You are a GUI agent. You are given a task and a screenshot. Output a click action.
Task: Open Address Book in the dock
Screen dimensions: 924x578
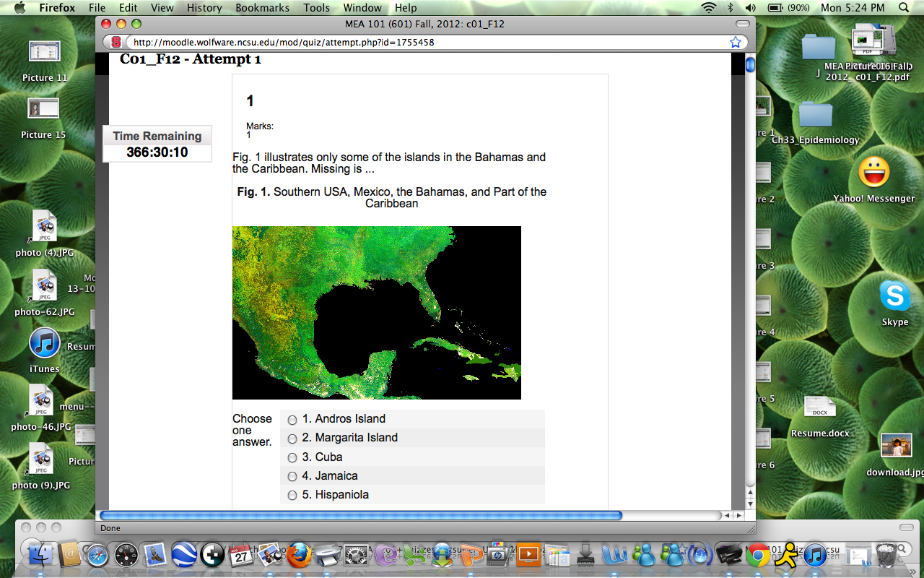(70, 554)
